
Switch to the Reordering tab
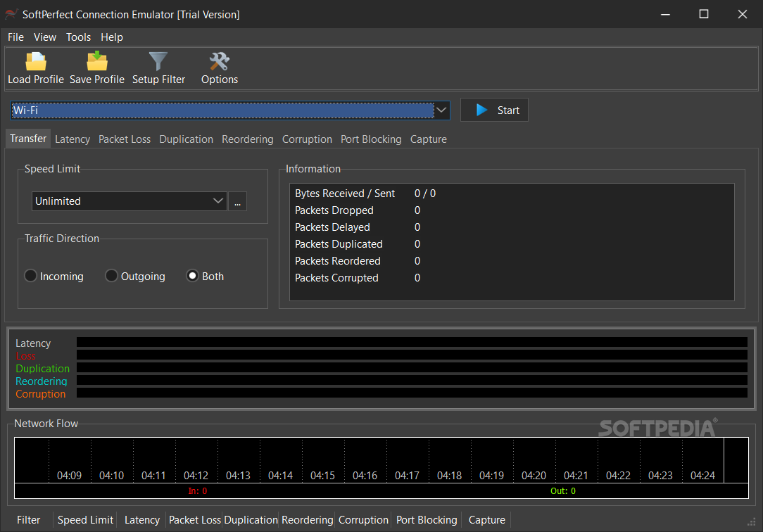pyautogui.click(x=248, y=139)
